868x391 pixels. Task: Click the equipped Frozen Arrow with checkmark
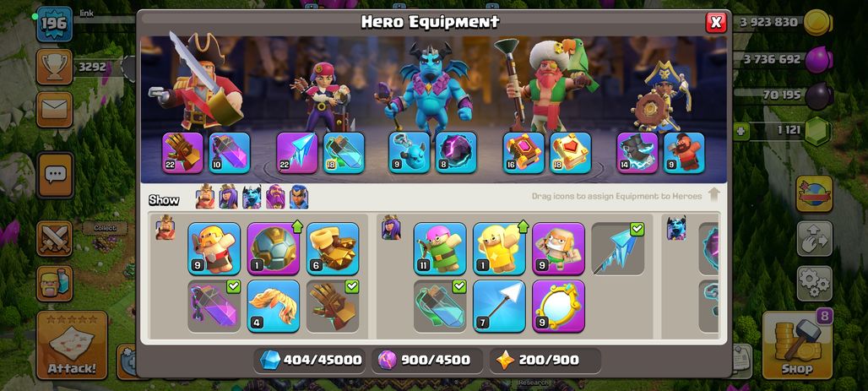point(618,248)
